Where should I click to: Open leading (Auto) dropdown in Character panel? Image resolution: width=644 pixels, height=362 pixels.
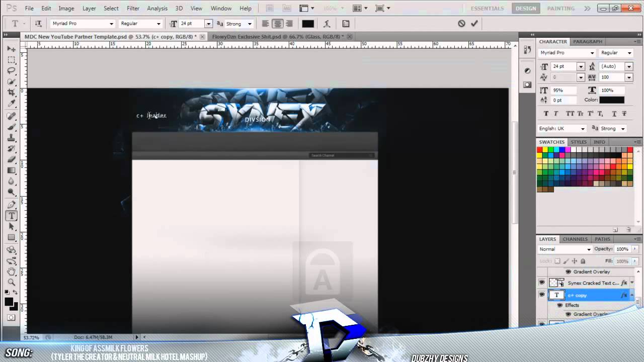click(x=629, y=66)
